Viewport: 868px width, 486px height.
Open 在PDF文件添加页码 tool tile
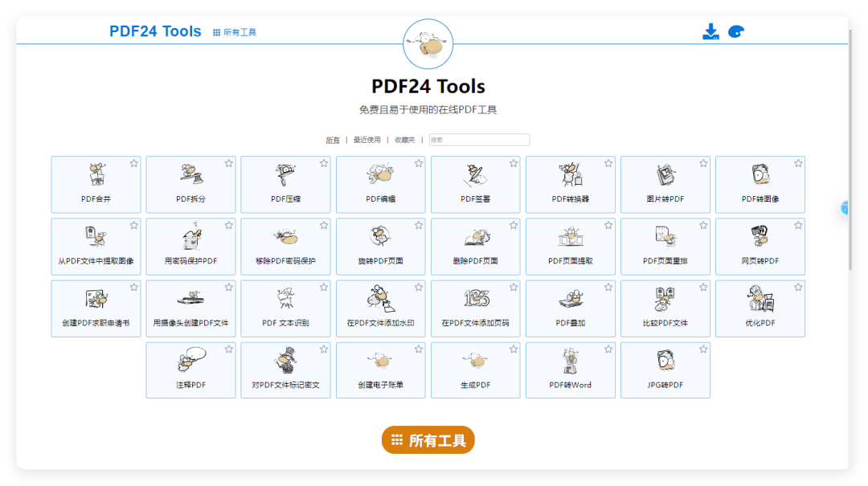pyautogui.click(x=476, y=308)
